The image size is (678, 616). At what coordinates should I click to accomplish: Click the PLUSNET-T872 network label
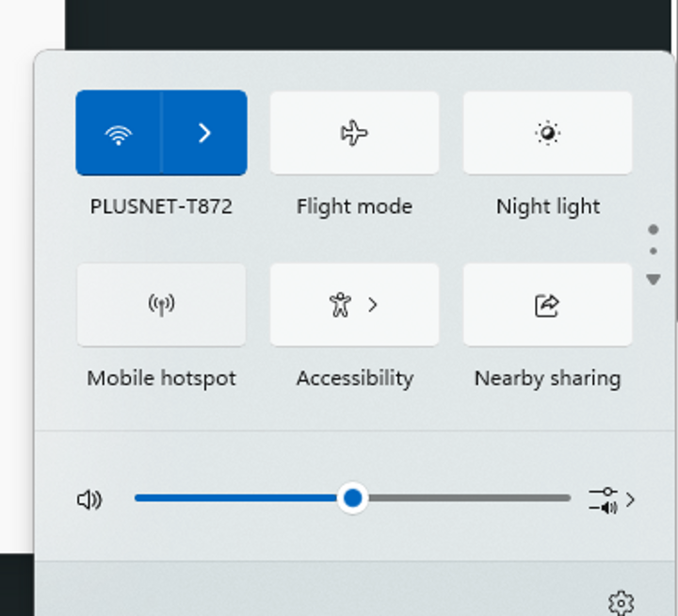(x=161, y=206)
